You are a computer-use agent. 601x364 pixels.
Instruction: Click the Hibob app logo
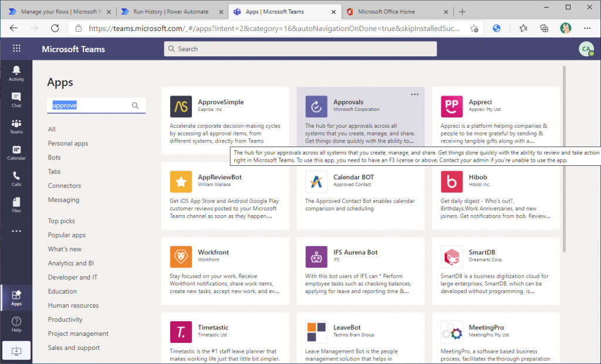[451, 182]
